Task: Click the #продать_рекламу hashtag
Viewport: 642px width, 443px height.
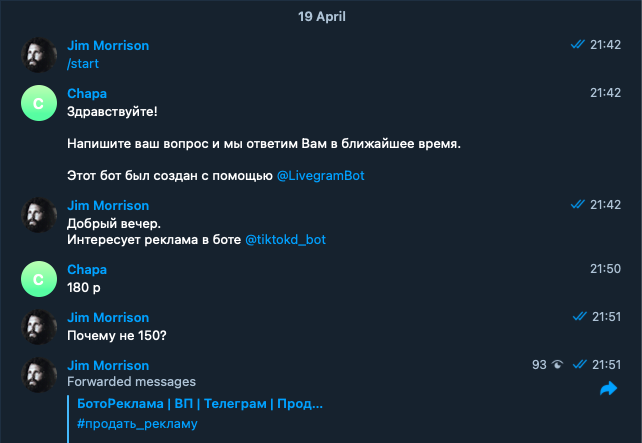Action: click(136, 424)
